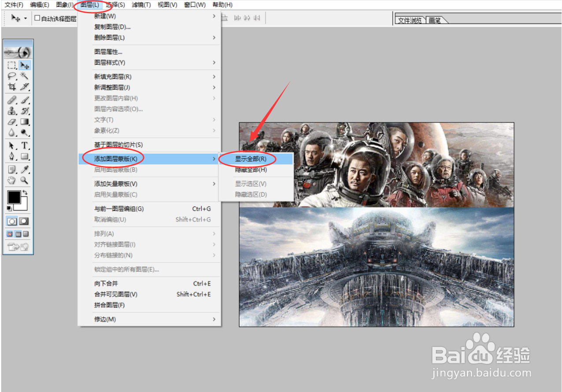Expand the 新调整图层(J) submenu
562x392 pixels.
coord(149,88)
